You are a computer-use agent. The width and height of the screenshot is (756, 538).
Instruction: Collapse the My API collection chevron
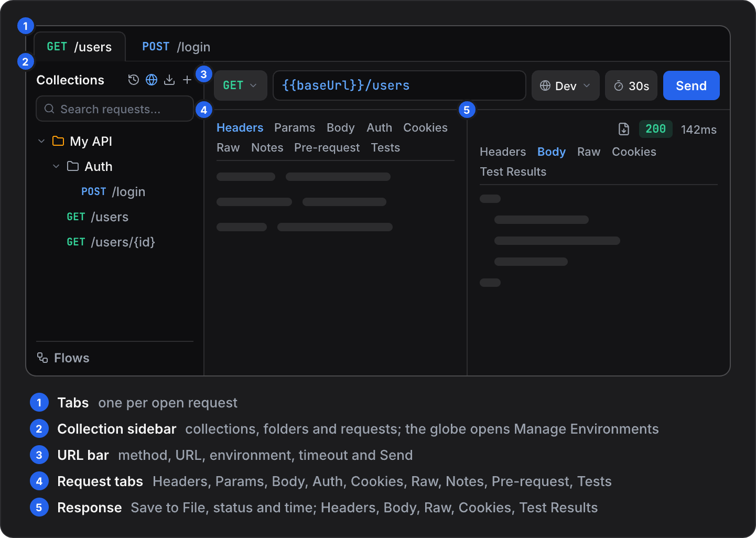tap(41, 141)
